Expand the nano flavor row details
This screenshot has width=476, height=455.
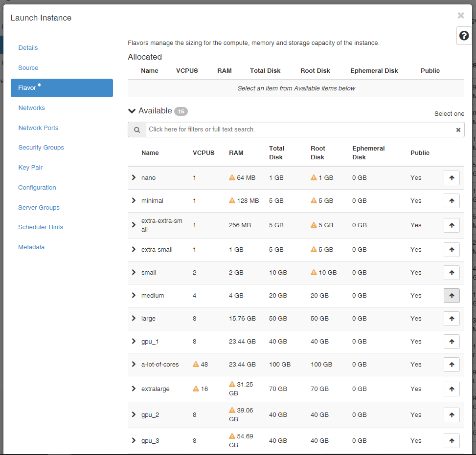[134, 177]
